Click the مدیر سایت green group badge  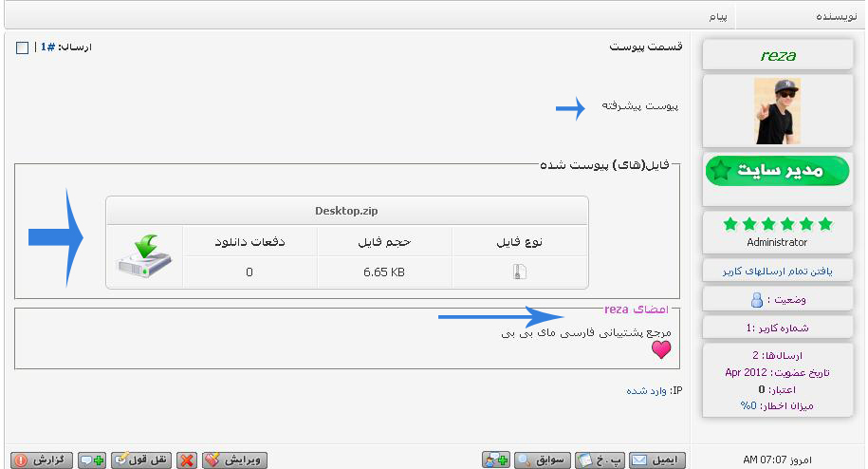(777, 171)
